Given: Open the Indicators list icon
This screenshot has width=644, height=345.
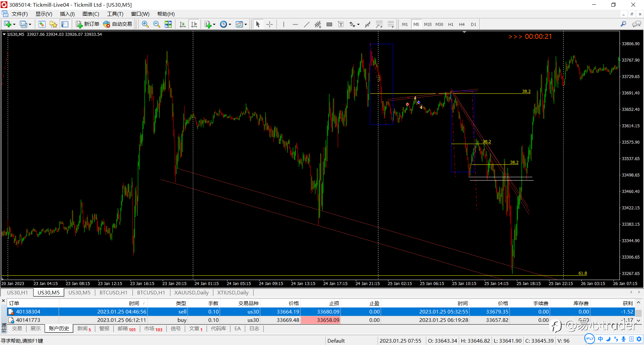Looking at the screenshot, I should pos(208,24).
